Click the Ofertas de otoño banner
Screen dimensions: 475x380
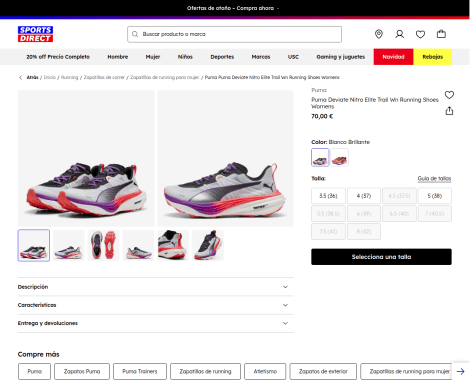[x=233, y=8]
